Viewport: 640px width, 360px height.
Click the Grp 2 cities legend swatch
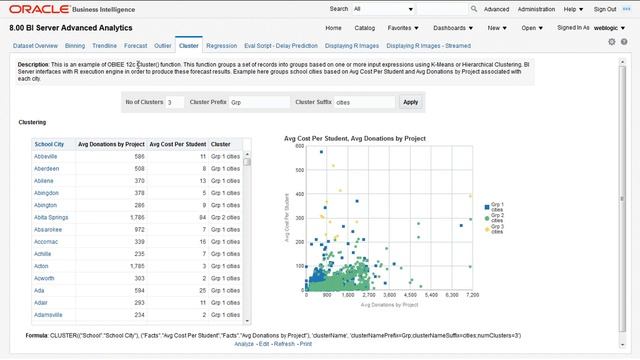point(487,218)
